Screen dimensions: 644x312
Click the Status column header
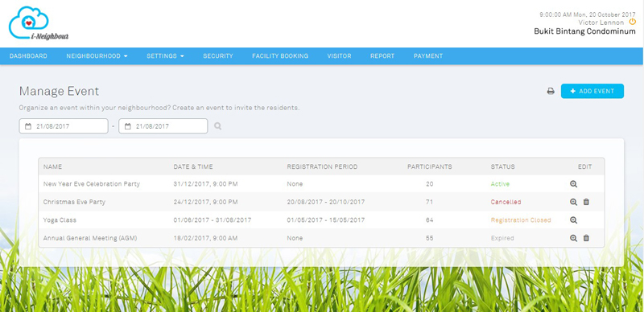[502, 166]
